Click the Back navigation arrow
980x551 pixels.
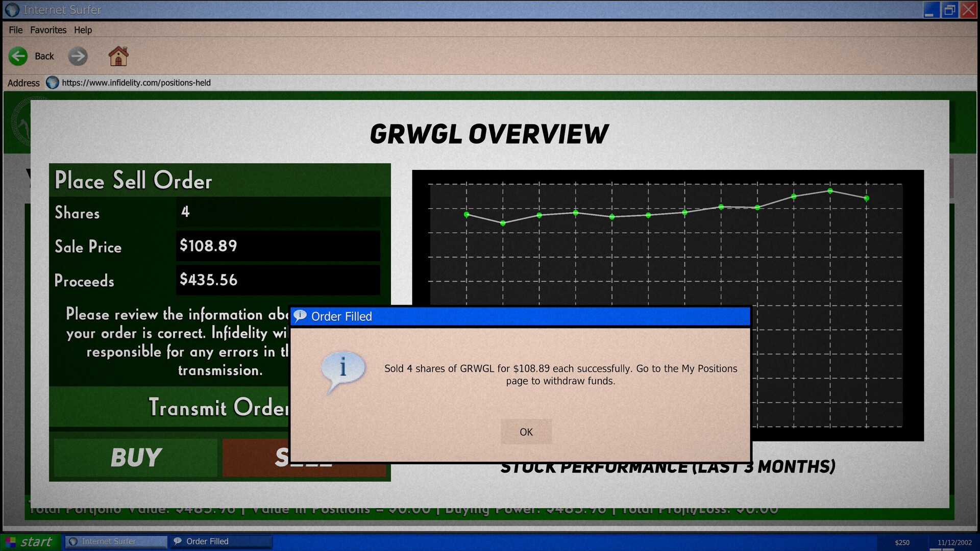(18, 56)
